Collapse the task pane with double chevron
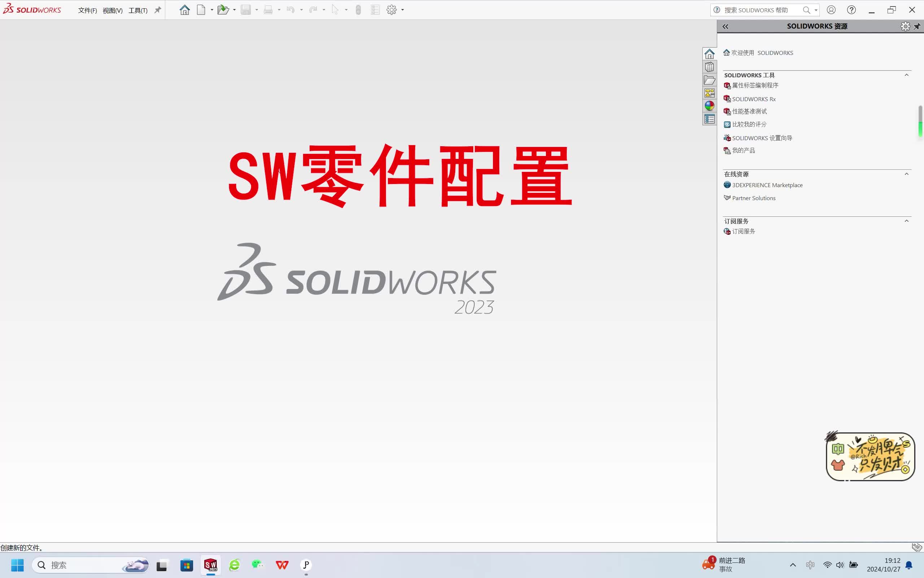This screenshot has height=578, width=924. (x=725, y=26)
